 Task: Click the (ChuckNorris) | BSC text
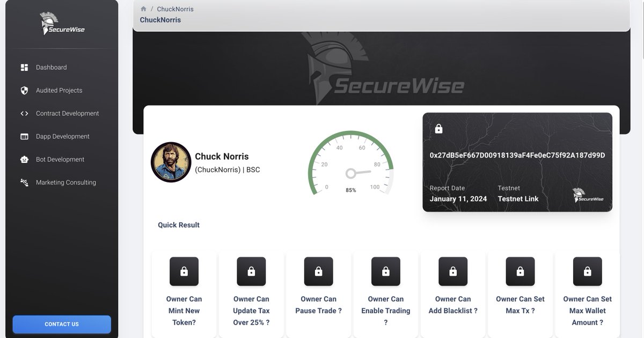[x=227, y=170]
